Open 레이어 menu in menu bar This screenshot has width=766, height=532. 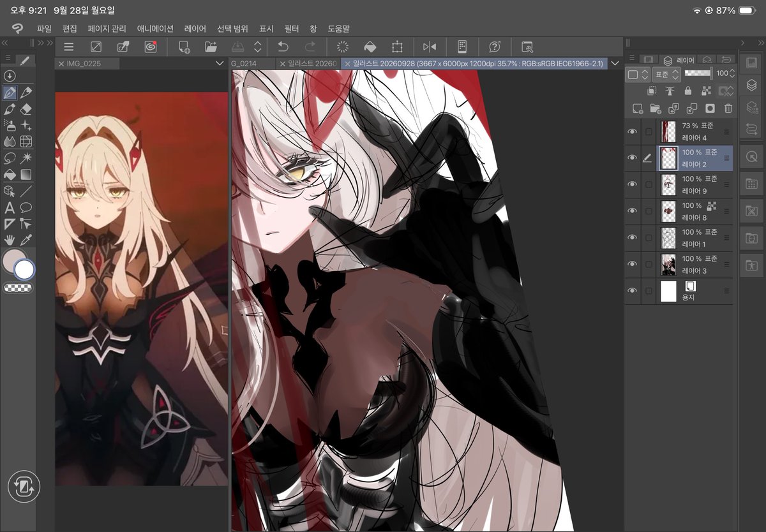(x=195, y=29)
